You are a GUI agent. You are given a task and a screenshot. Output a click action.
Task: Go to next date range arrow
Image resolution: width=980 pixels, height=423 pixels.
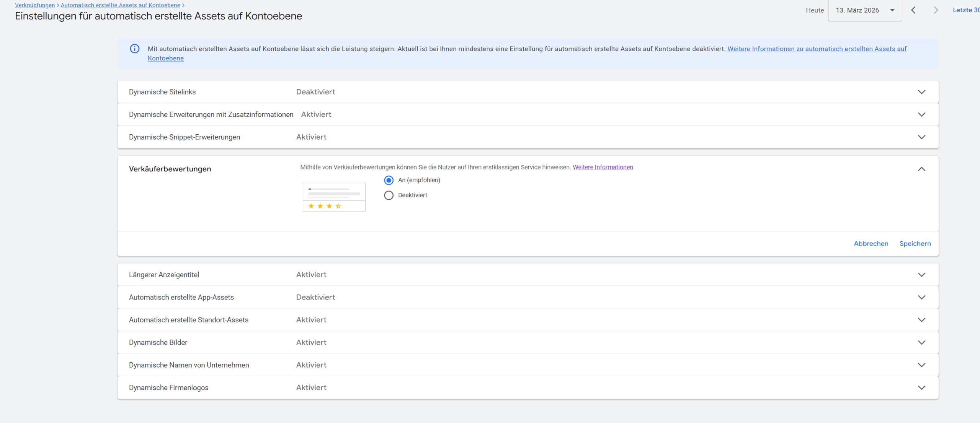[x=936, y=10]
